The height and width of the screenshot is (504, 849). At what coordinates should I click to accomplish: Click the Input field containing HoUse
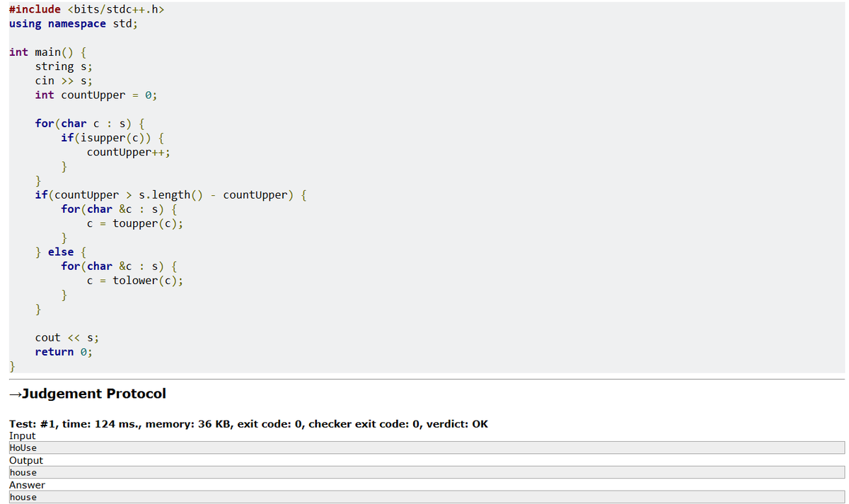[427, 447]
